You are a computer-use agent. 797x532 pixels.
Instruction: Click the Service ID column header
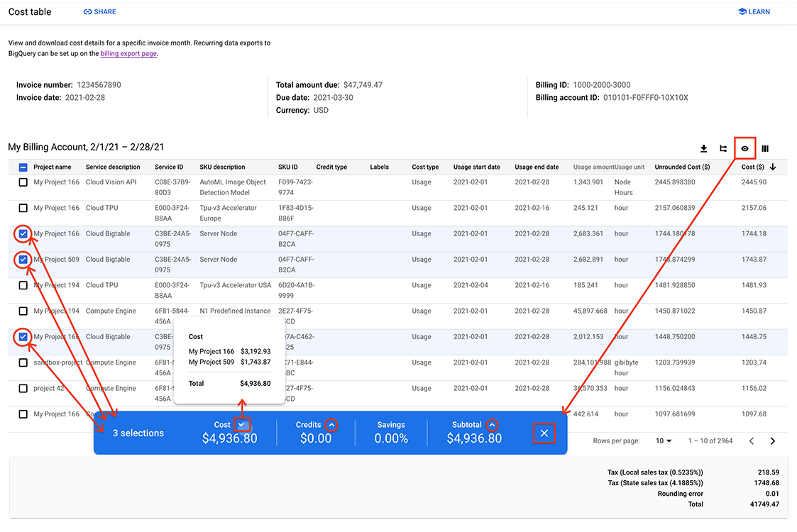click(169, 167)
